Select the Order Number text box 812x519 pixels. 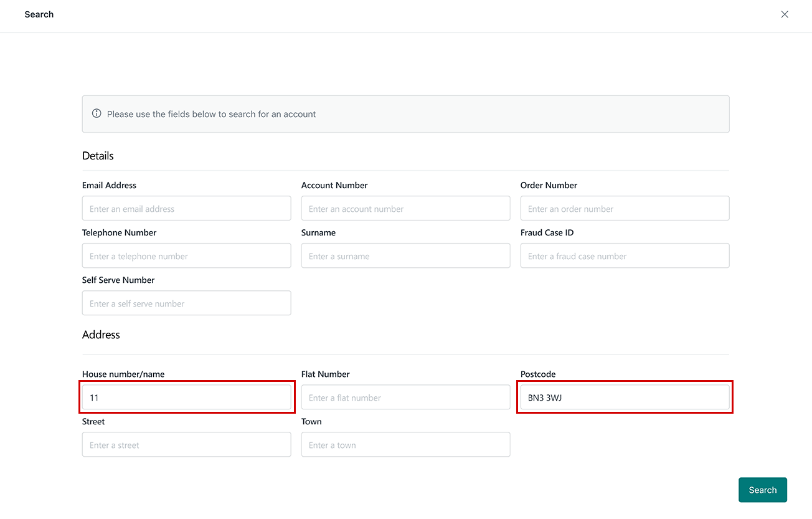tap(625, 209)
